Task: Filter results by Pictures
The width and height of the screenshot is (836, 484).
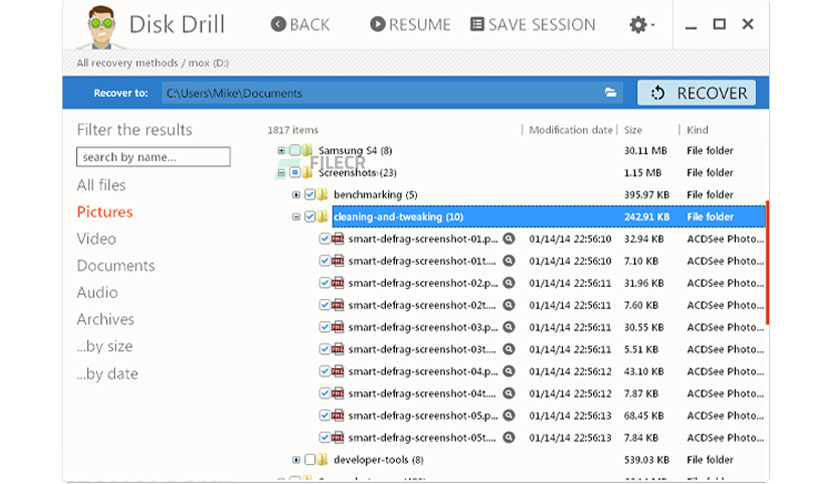Action: coord(104,212)
